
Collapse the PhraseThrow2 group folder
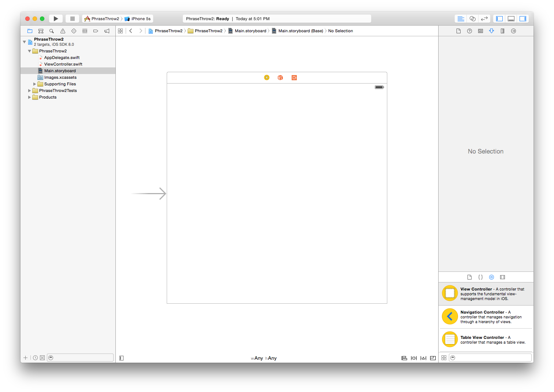[30, 51]
